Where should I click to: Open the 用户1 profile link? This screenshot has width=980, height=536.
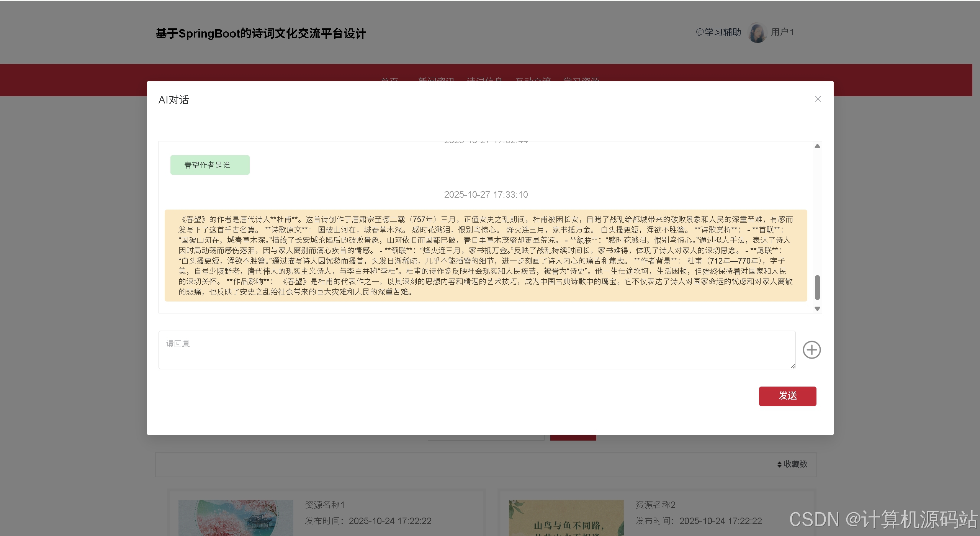pos(782,32)
